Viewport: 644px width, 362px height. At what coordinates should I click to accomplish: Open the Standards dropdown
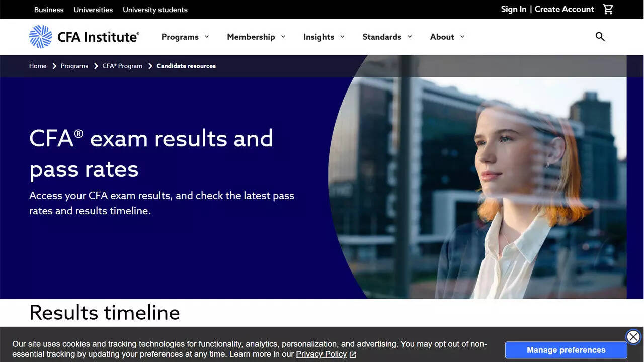click(x=387, y=36)
